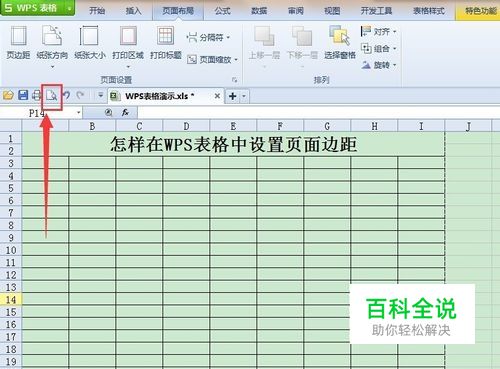This screenshot has height=369, width=500.
Task: Click the Name Box showing P14
Action: pos(37,113)
